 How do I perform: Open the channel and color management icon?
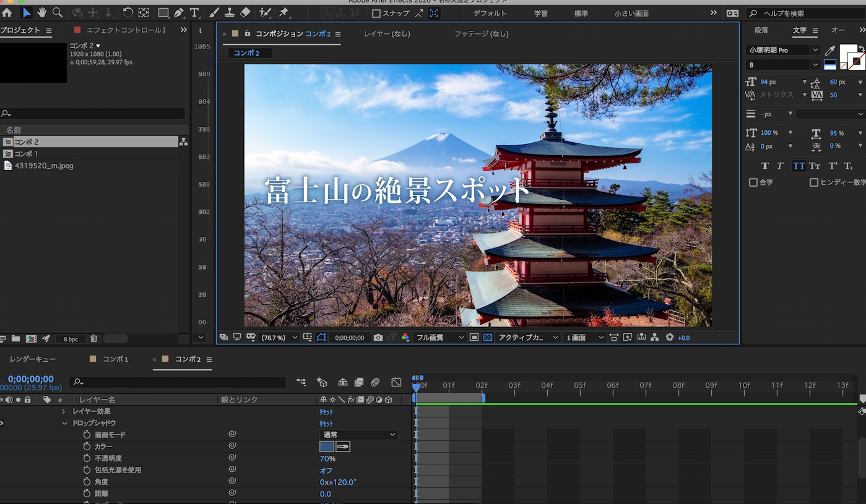(x=405, y=338)
